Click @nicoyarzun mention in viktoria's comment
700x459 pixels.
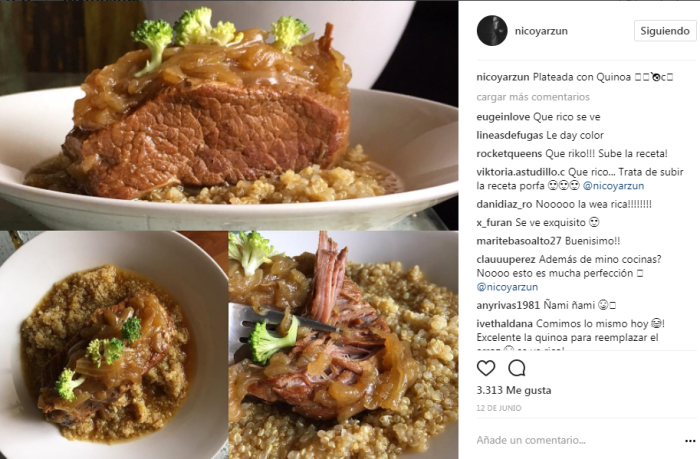(x=613, y=186)
